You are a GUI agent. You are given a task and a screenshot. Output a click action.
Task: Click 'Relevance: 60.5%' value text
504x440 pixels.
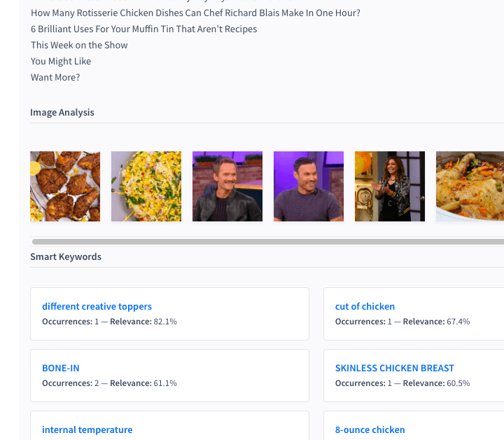pos(437,383)
